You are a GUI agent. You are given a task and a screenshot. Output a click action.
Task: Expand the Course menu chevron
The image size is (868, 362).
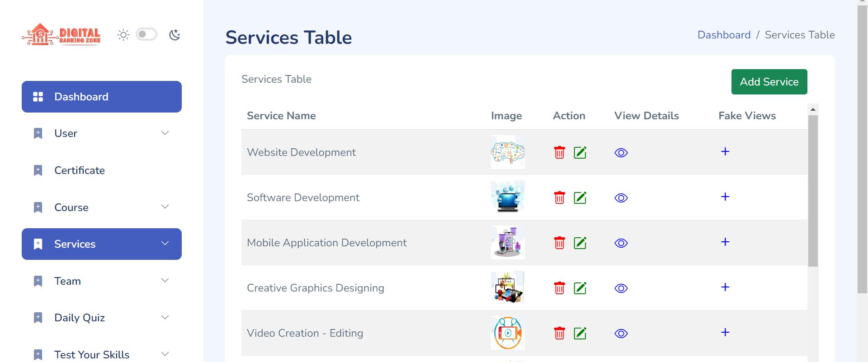click(x=165, y=207)
